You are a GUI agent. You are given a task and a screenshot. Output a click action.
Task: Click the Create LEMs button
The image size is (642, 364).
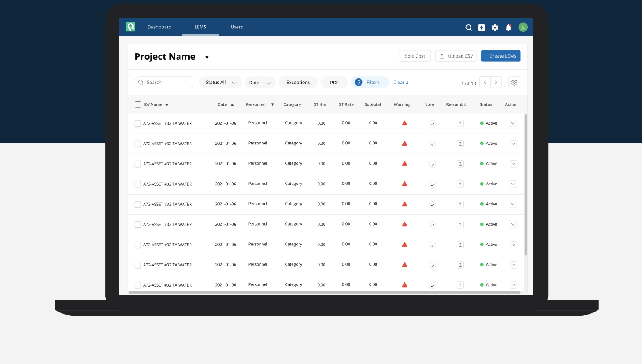tap(501, 56)
